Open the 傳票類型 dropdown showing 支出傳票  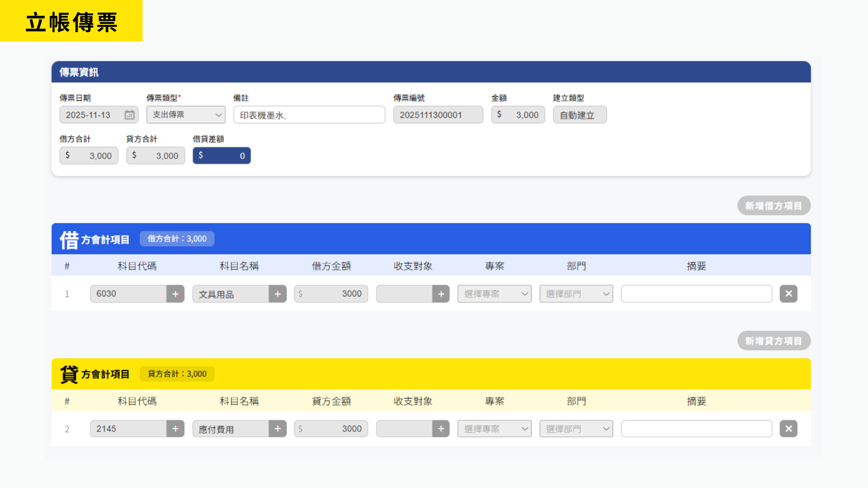[186, 115]
